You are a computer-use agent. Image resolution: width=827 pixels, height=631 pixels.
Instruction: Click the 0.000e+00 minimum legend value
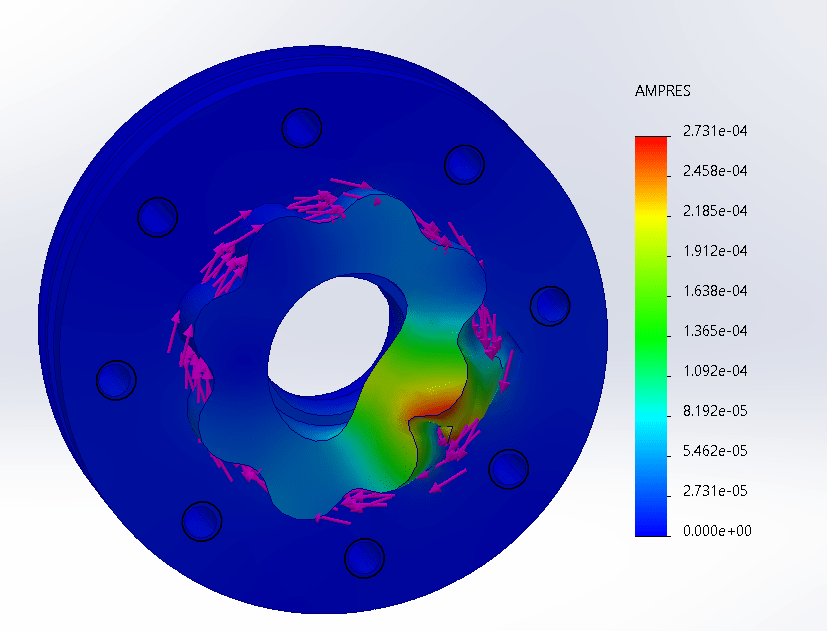point(715,531)
